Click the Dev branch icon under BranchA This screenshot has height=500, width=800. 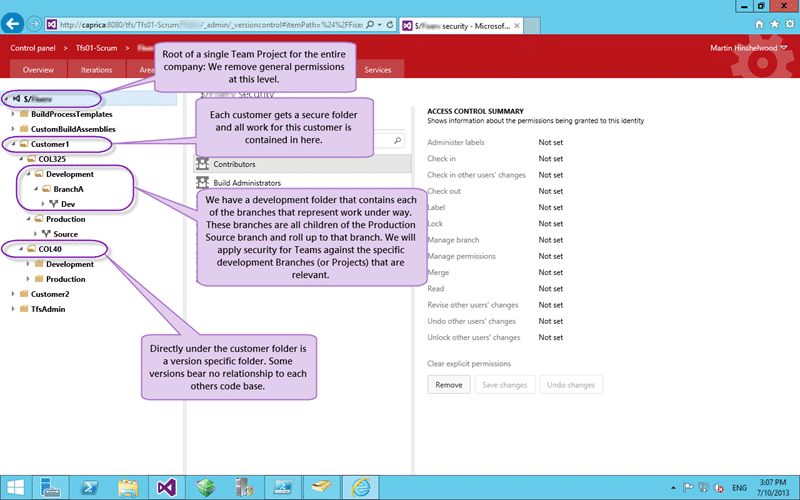pyautogui.click(x=54, y=204)
